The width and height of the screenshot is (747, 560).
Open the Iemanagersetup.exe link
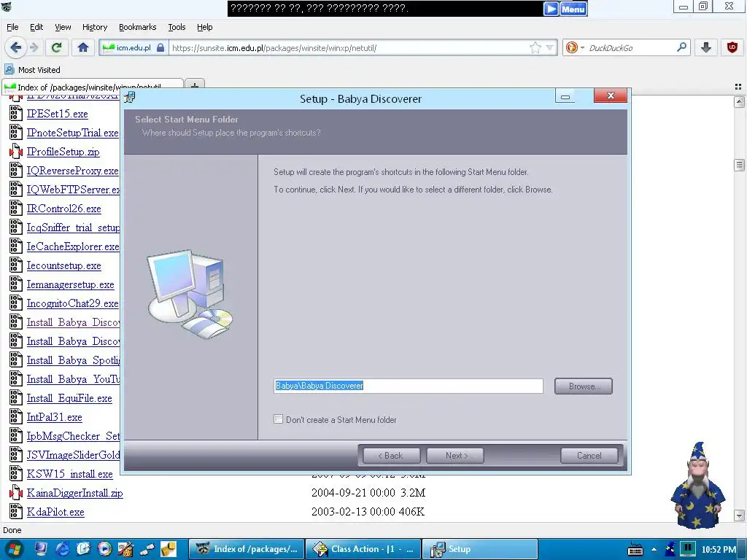click(x=71, y=284)
